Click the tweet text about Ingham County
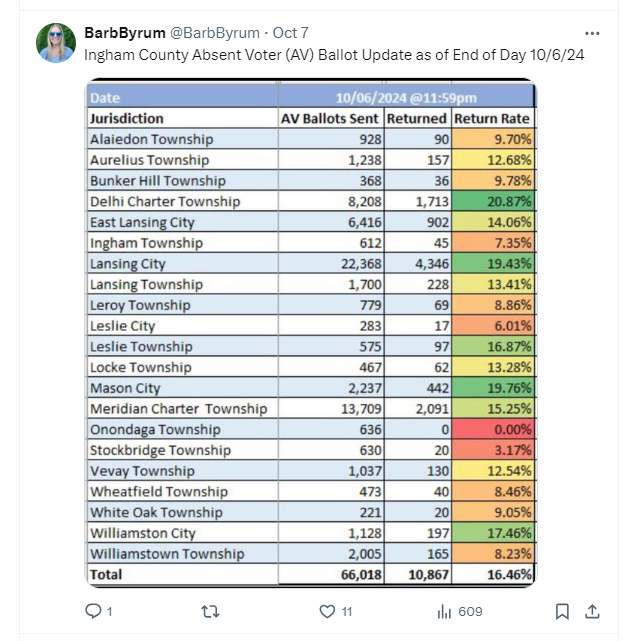The image size is (636, 641). 334,55
